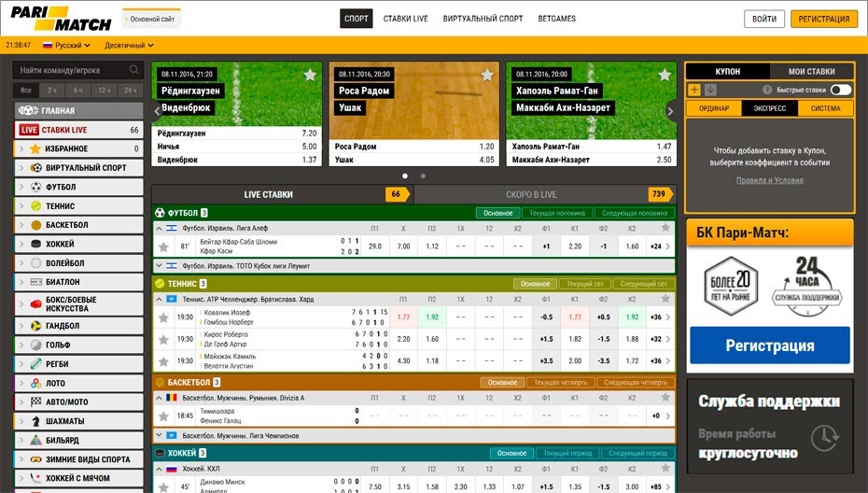Viewport: 868px width, 493px height.
Task: Select tennis Текущий сет market filter
Action: [x=584, y=284]
